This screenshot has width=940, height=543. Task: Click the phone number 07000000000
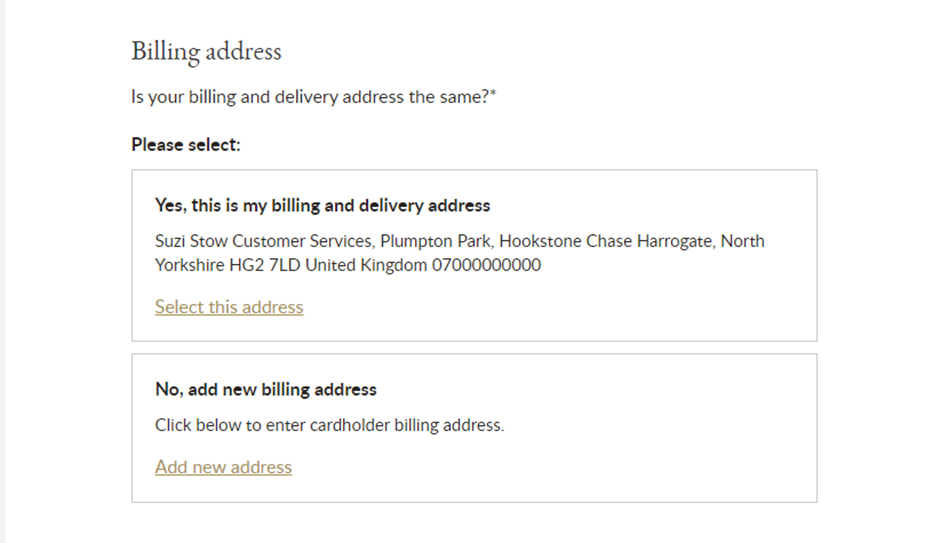click(486, 266)
